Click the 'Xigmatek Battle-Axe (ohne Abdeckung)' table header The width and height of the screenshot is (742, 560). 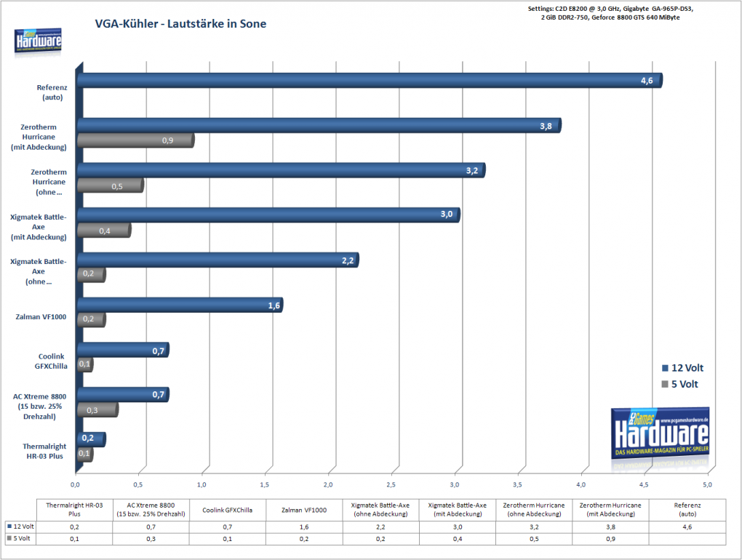point(380,510)
